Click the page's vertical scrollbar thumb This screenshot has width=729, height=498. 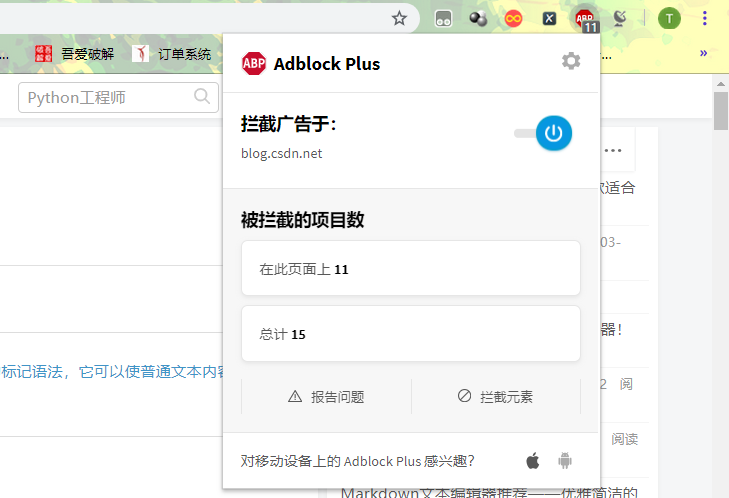[x=721, y=111]
